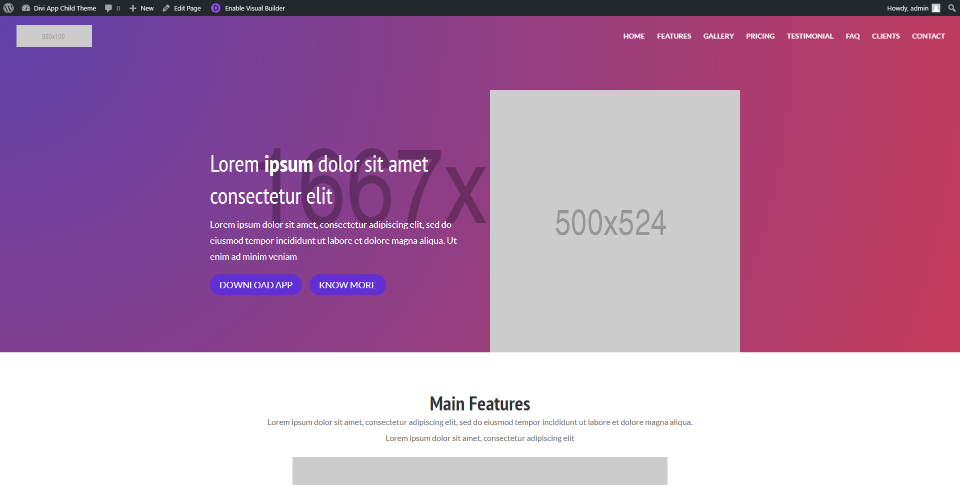Click the features section placeholder image
Screen dimensions: 960x485
[479, 471]
